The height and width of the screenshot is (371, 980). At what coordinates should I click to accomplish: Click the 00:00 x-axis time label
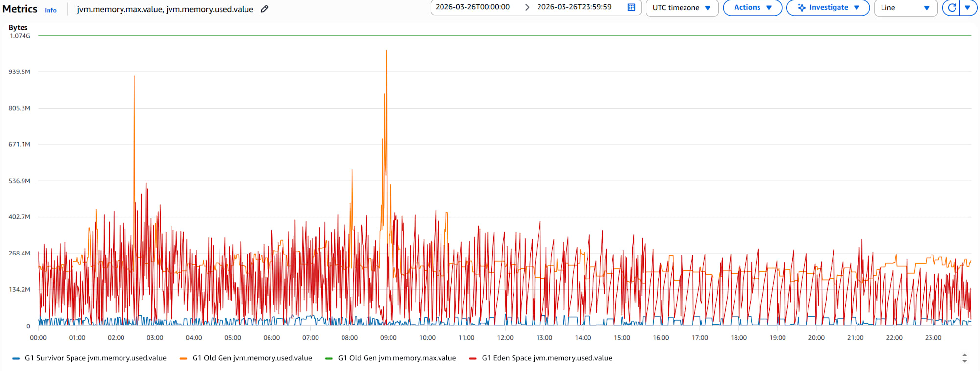click(x=38, y=338)
